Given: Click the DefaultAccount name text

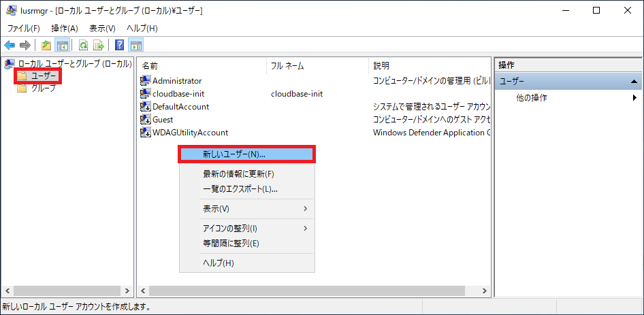Looking at the screenshot, I should coord(180,107).
